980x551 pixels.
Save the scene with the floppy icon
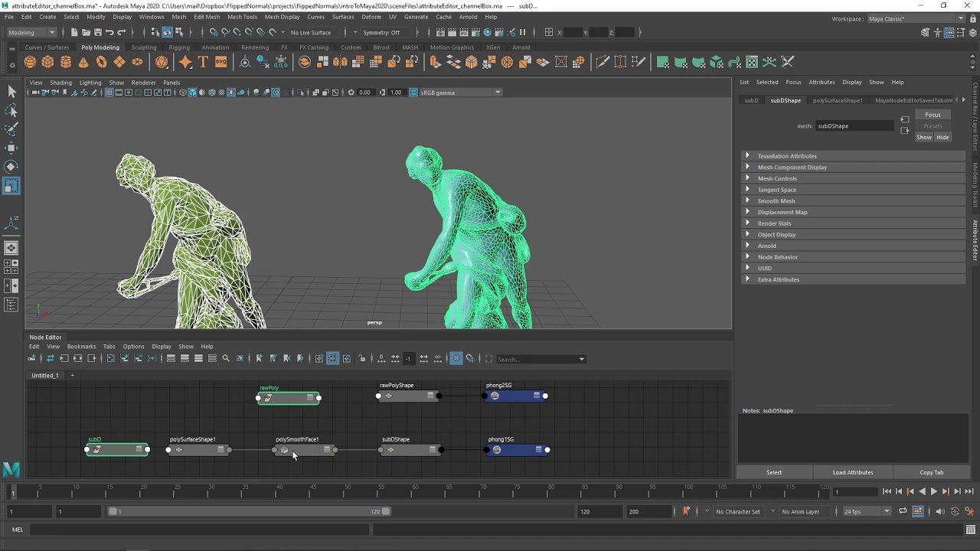[x=98, y=32]
